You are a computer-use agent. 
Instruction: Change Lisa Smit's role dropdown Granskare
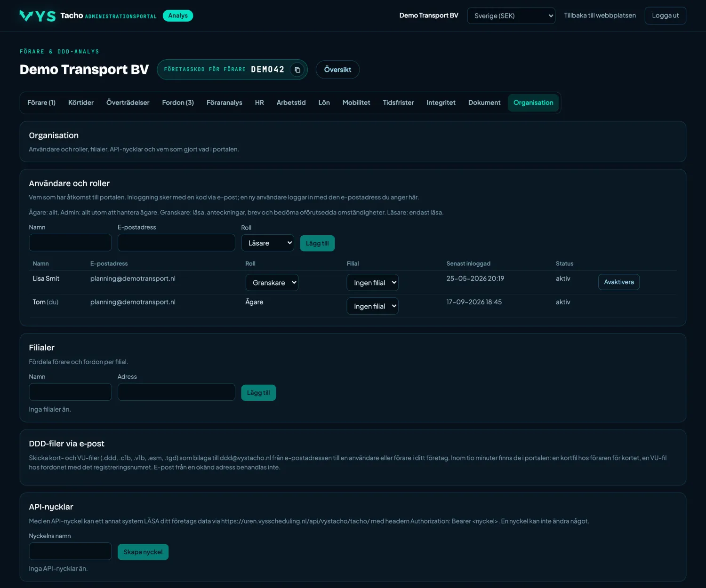(x=272, y=283)
